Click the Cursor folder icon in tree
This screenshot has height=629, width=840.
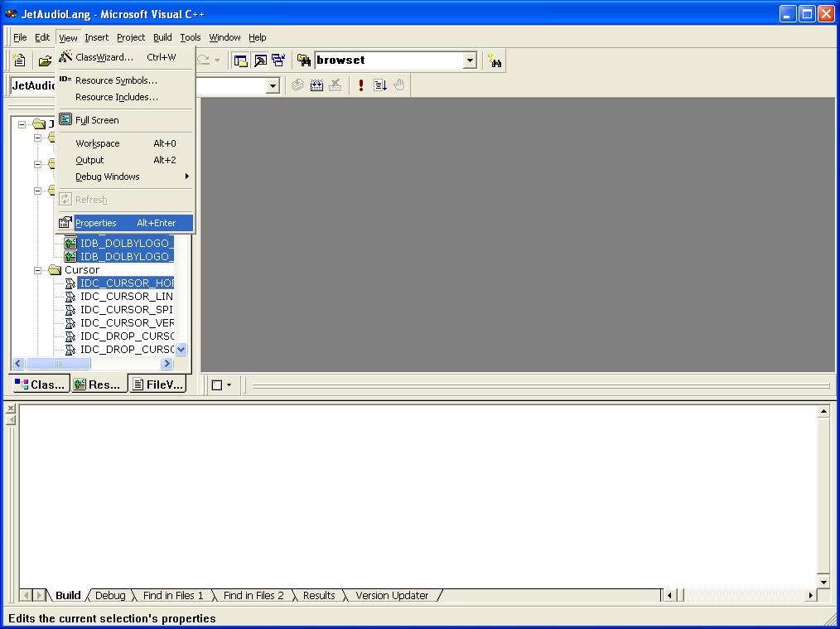pos(55,269)
